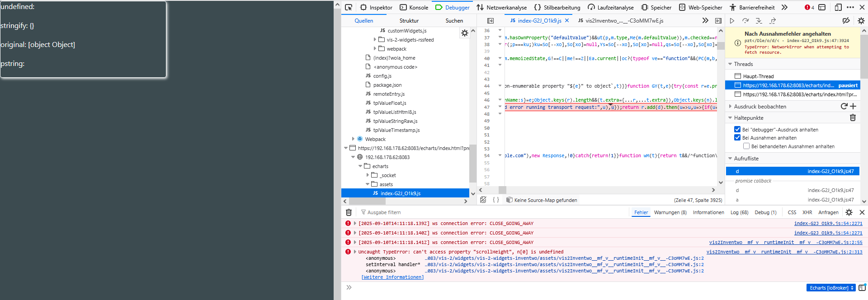This screenshot has width=868, height=300.
Task: Refresh watch expressions icon
Action: (x=844, y=106)
